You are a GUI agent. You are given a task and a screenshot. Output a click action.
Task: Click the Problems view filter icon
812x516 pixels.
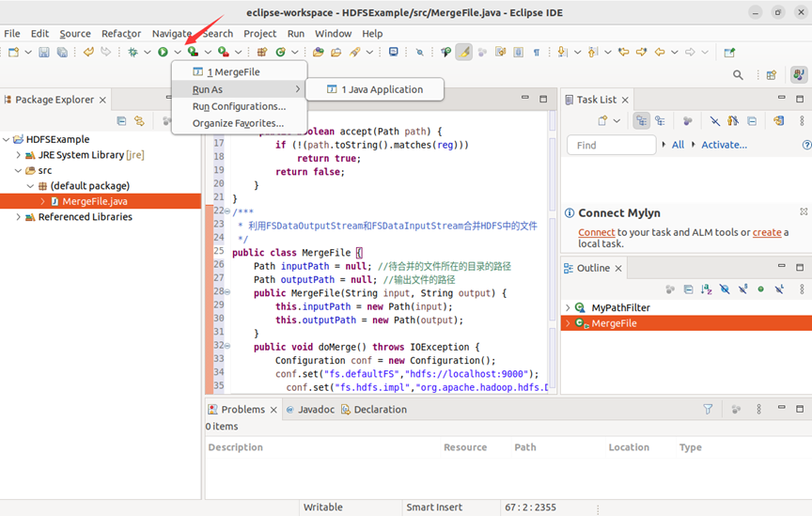pyautogui.click(x=708, y=409)
